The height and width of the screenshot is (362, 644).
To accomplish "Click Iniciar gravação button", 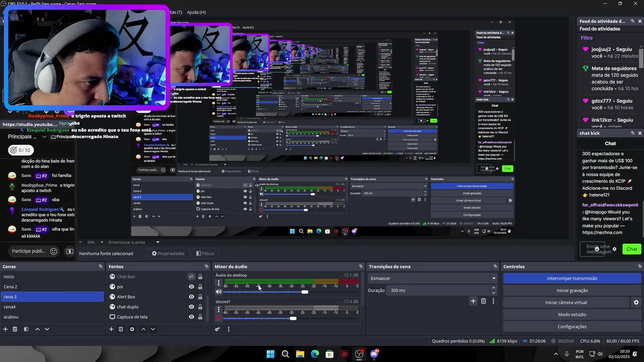I will click(572, 291).
